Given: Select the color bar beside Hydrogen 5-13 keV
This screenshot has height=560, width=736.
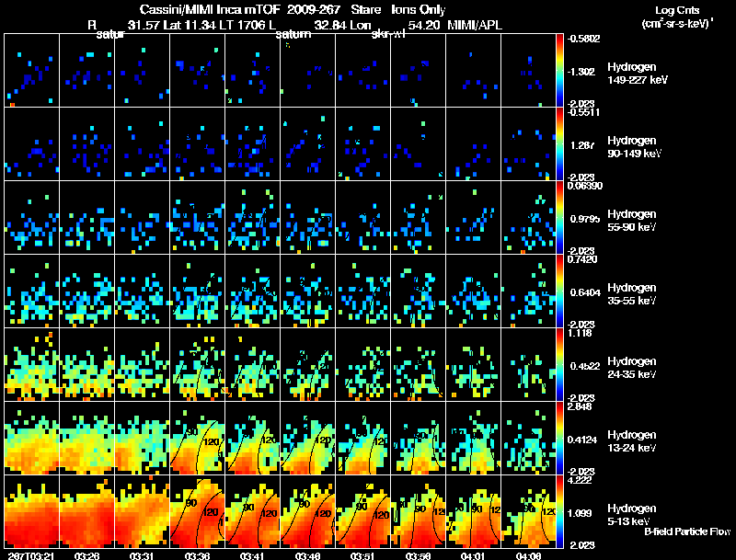Looking at the screenshot, I should [559, 511].
